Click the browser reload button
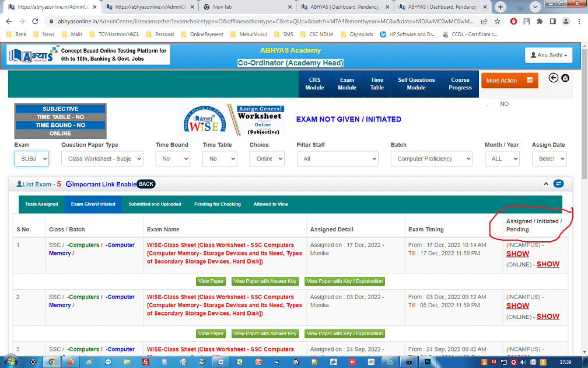588x368 pixels. click(34, 21)
